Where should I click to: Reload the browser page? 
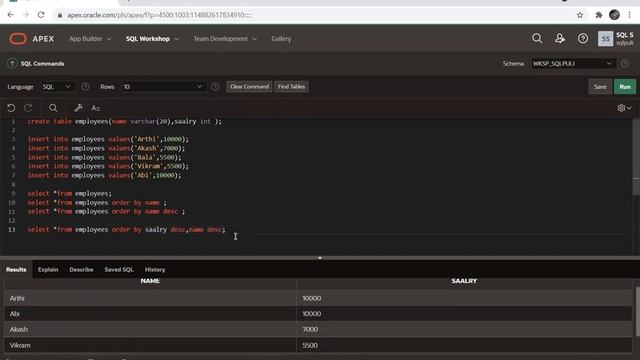coord(41,15)
